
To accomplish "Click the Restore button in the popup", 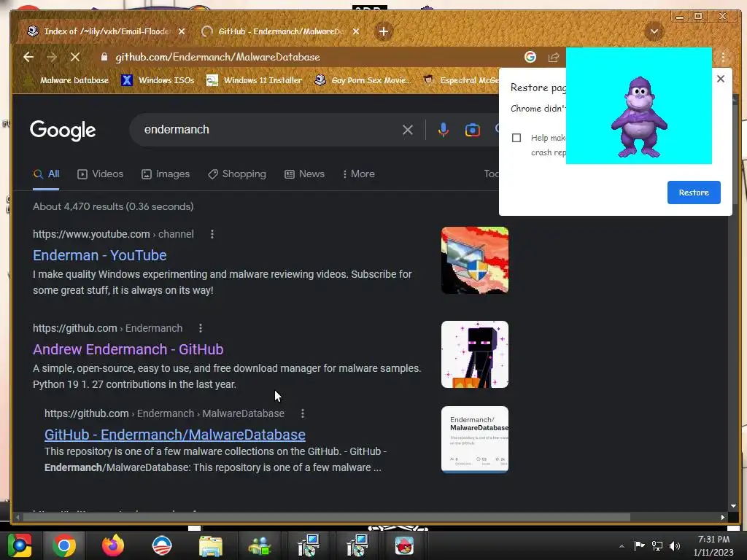I will coord(694,192).
